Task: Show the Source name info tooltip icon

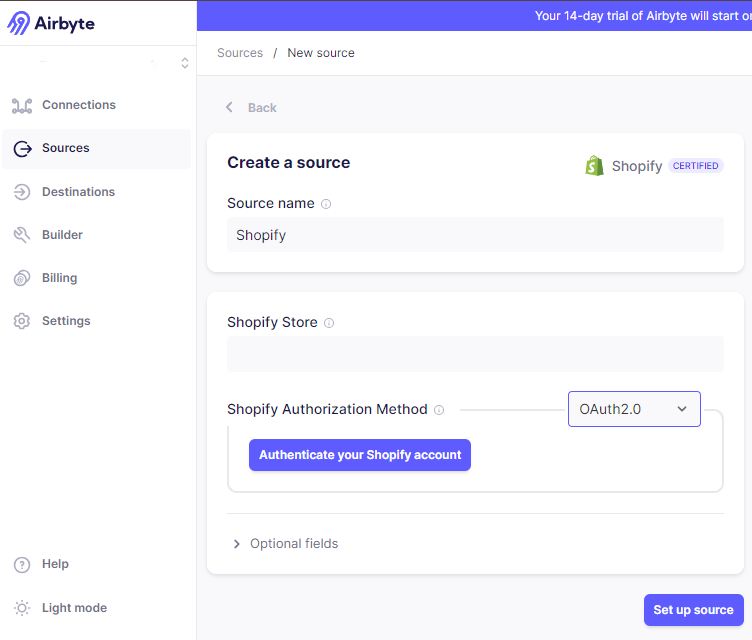Action: pos(326,204)
